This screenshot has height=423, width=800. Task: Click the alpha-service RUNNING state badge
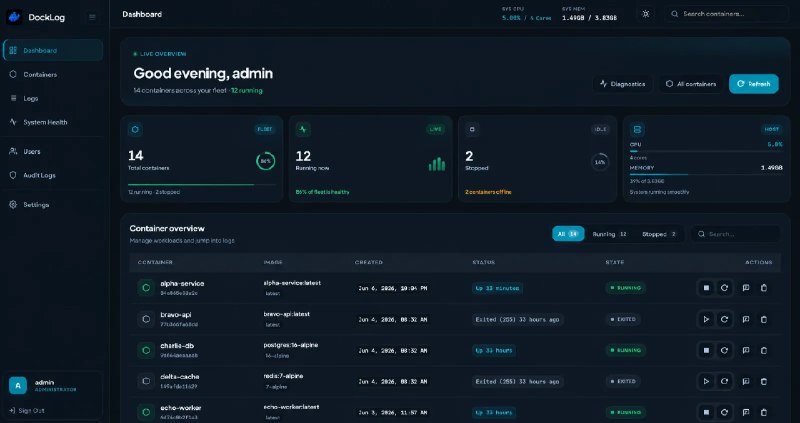tap(626, 288)
